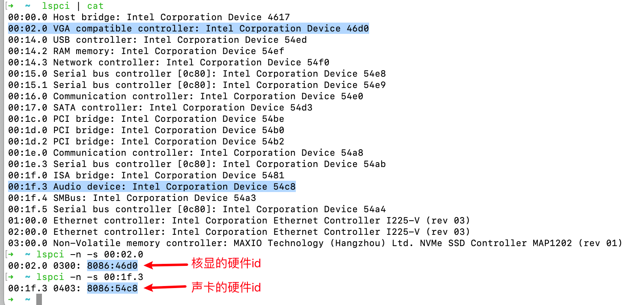Click the gray terminal cursor block
Image resolution: width=644 pixels, height=305 pixels.
39,299
